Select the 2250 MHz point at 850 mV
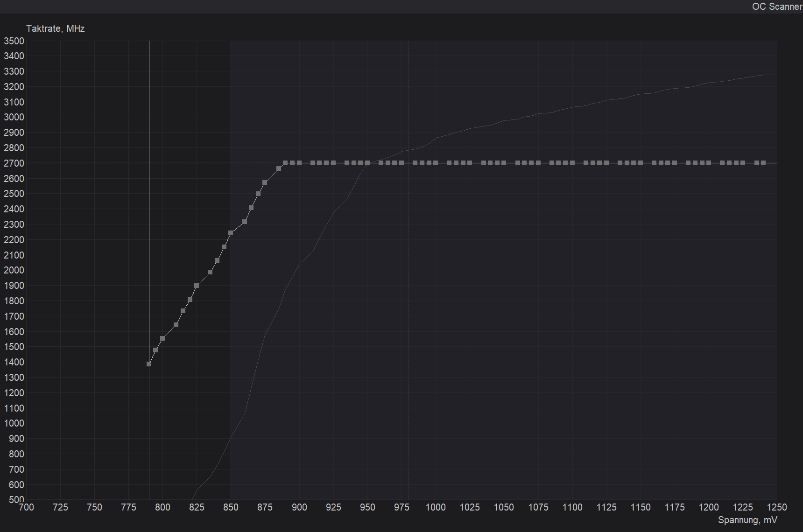 (231, 233)
